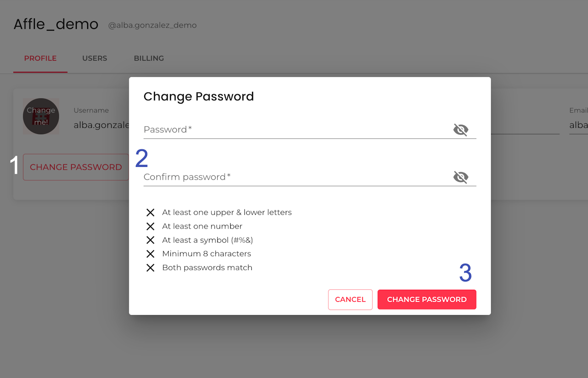Click the X icon beside 'At least one number'
The width and height of the screenshot is (588, 378).
pos(150,226)
